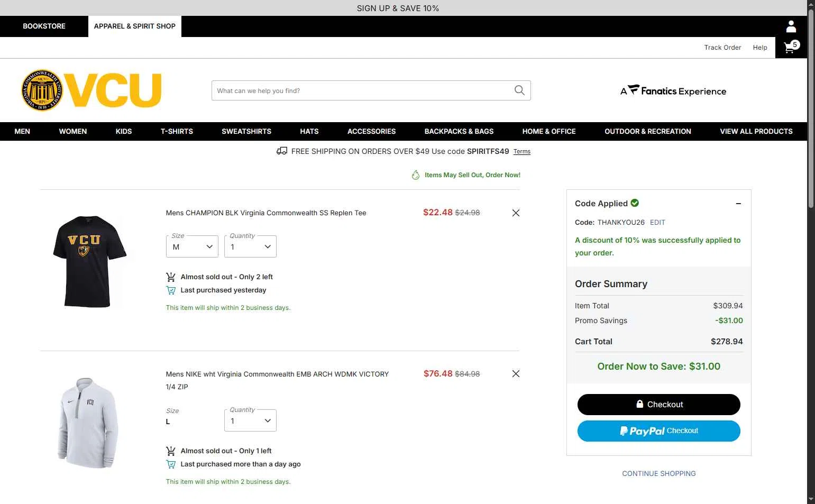Click the Help link
Viewport: 815px width, 504px height.
click(x=760, y=48)
